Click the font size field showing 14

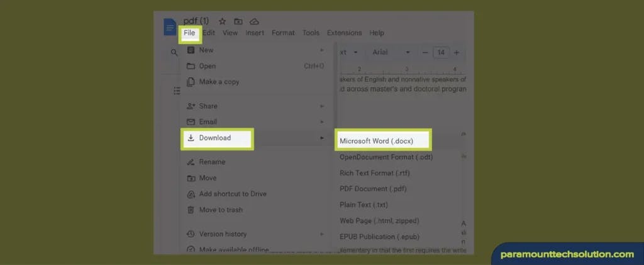coord(441,53)
